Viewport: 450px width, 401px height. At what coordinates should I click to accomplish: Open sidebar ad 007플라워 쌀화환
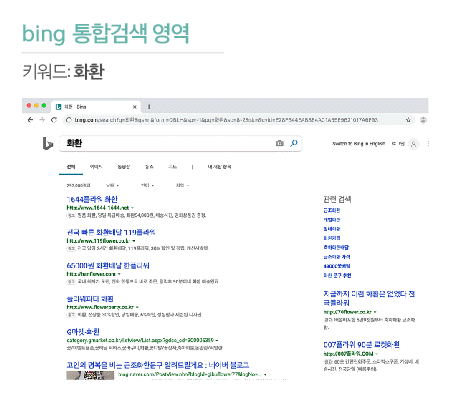[361, 345]
